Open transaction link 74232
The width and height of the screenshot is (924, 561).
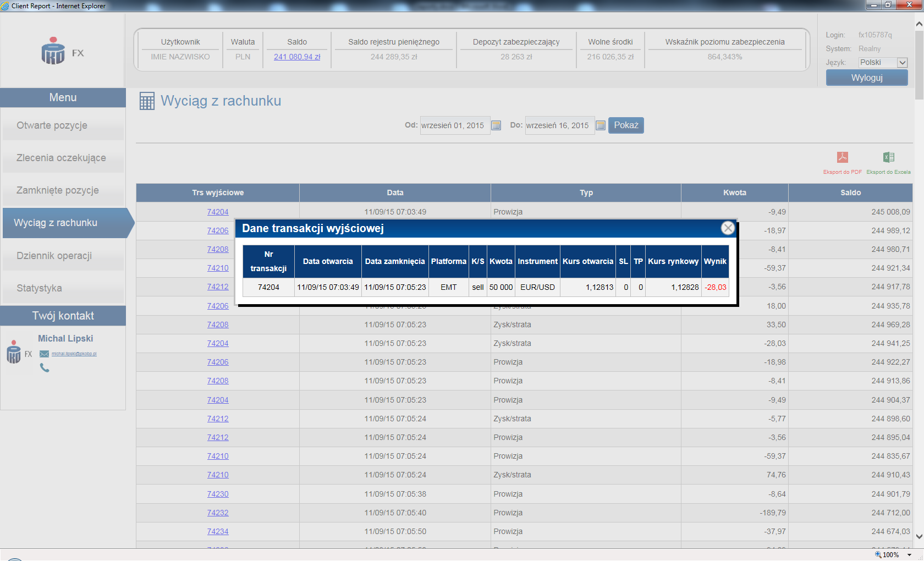pyautogui.click(x=218, y=513)
